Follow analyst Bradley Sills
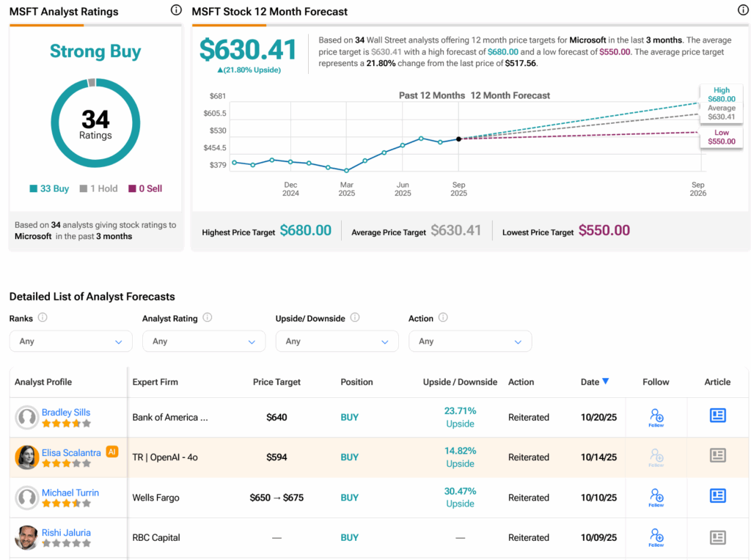Viewport: 751px width, 560px height. click(656, 417)
